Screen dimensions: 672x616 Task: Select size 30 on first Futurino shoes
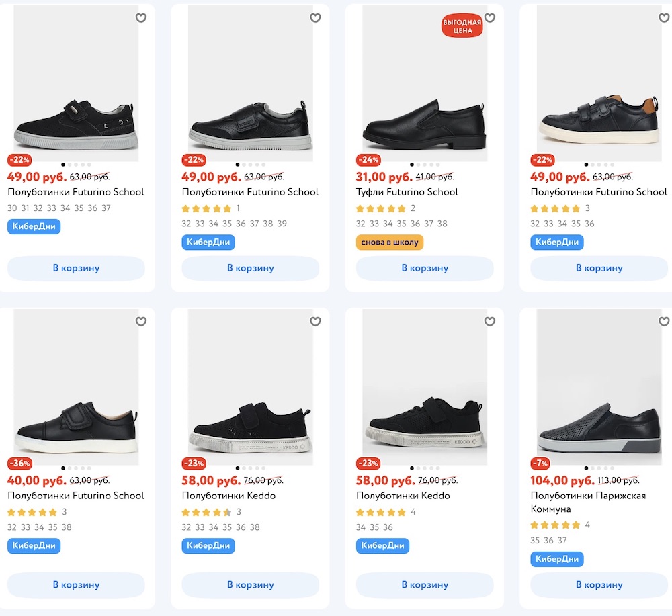coord(12,208)
